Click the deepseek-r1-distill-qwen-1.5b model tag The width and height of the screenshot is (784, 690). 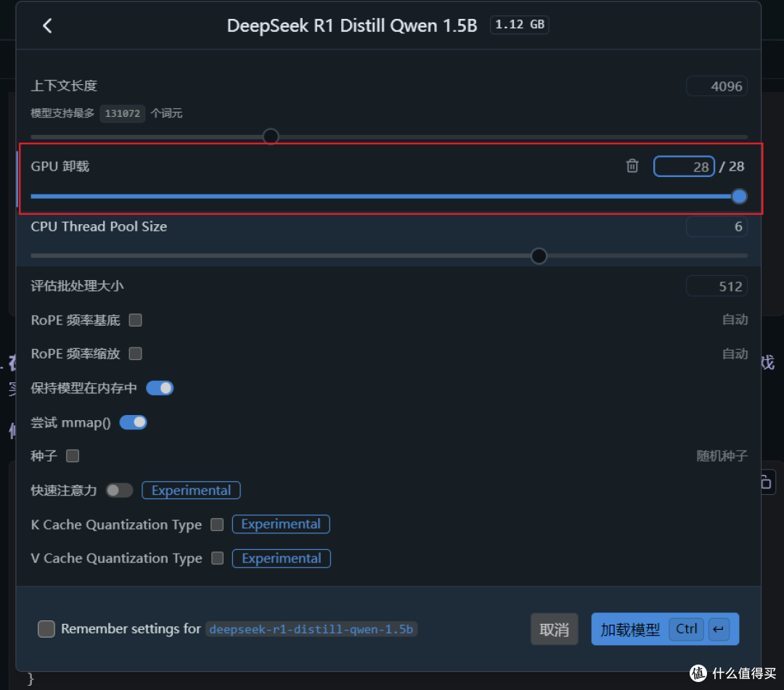pyautogui.click(x=311, y=629)
